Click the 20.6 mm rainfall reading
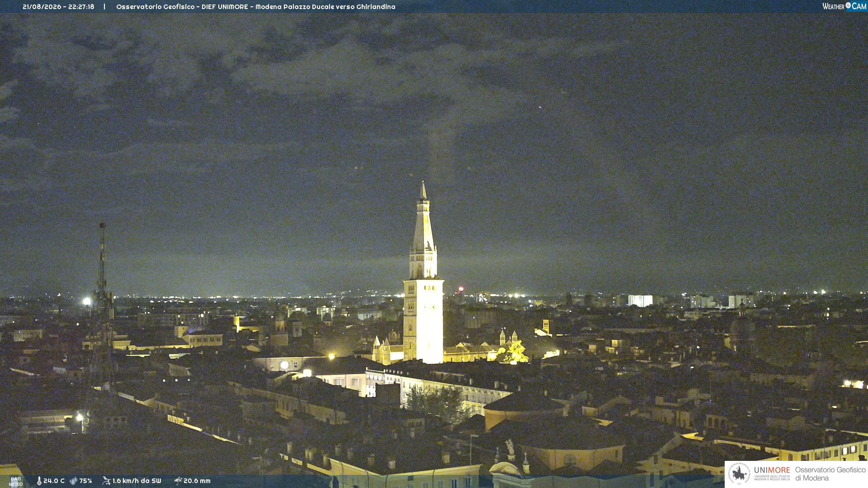 (197, 481)
